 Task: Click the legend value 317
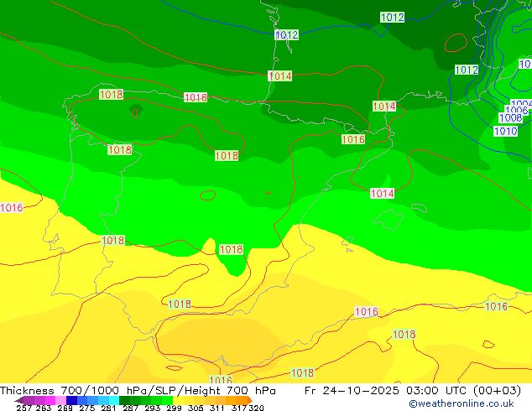tap(239, 408)
